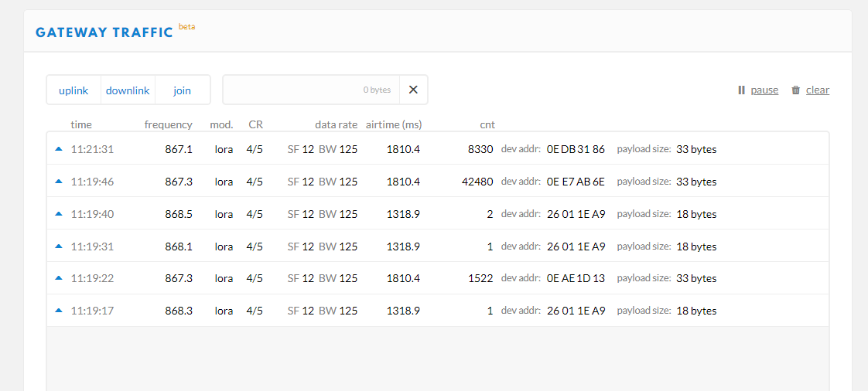The height and width of the screenshot is (391, 868).
Task: Click the pause link
Action: pyautogui.click(x=764, y=90)
